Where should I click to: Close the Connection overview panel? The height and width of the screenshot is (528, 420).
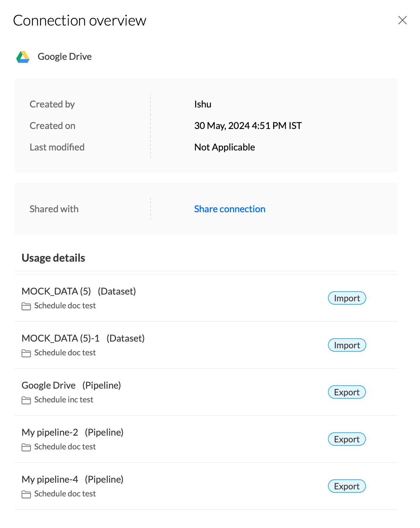pos(402,20)
